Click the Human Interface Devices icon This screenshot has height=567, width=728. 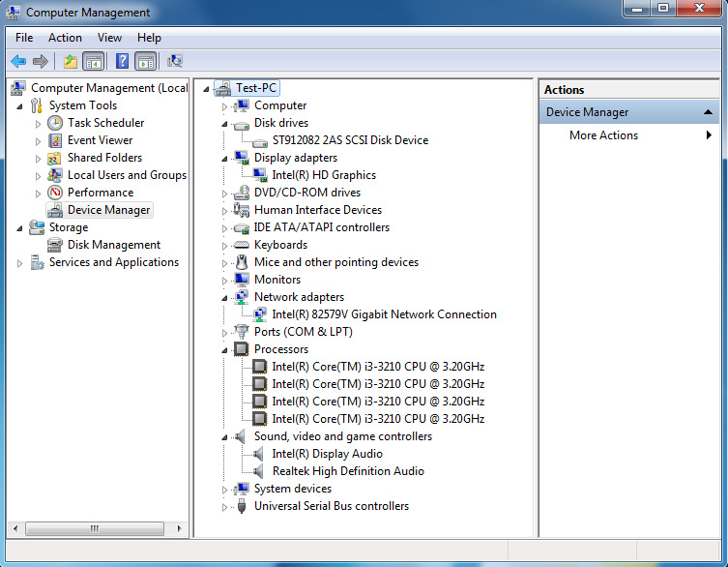click(x=242, y=210)
